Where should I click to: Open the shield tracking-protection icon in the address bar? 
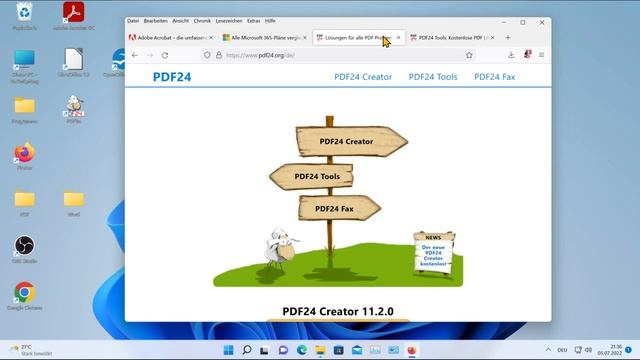[x=207, y=55]
